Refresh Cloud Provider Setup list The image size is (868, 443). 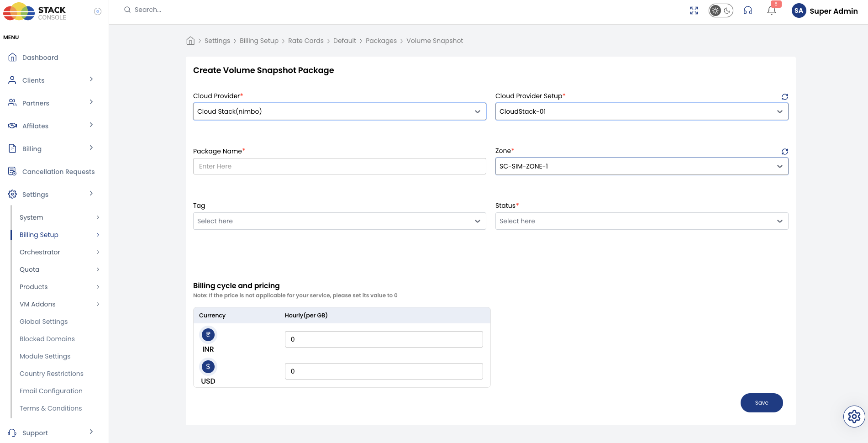click(785, 97)
